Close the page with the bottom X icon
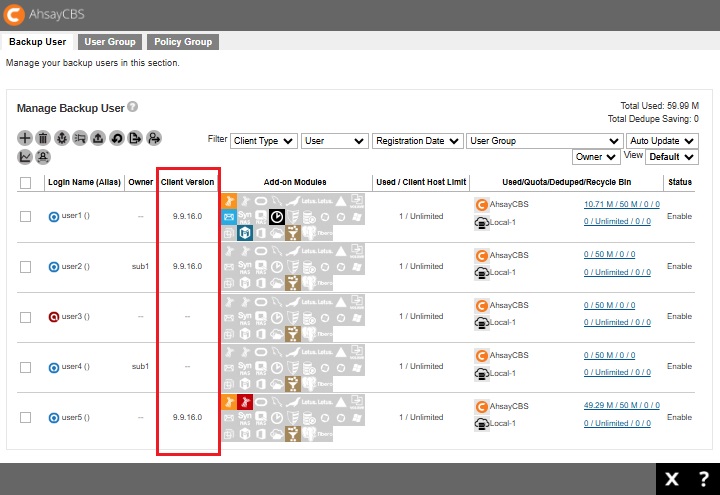Viewport: 720px width, 495px height. tap(673, 479)
